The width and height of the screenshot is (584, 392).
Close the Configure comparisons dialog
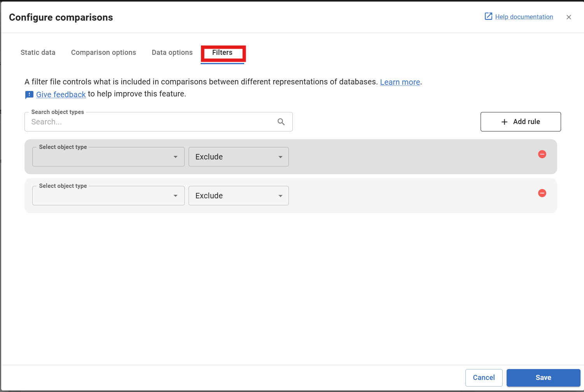coord(569,17)
